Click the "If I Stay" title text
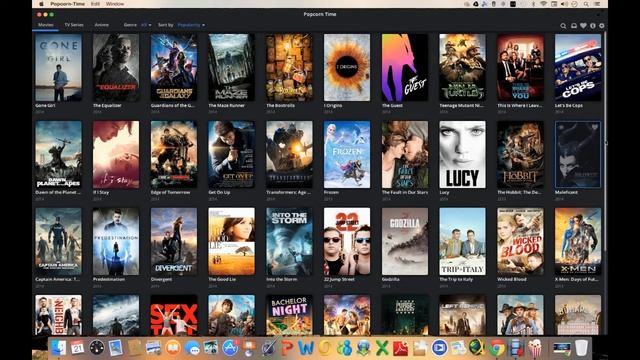 coord(101,192)
